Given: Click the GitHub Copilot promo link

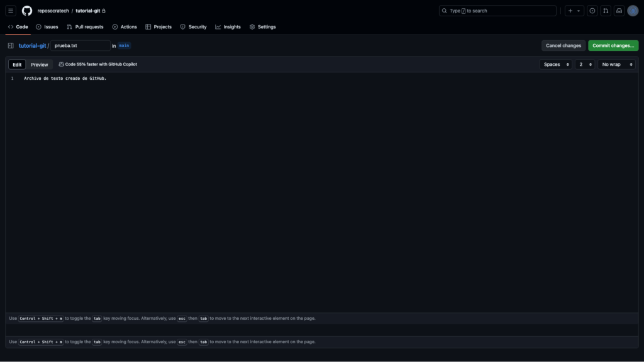Looking at the screenshot, I should click(x=97, y=65).
